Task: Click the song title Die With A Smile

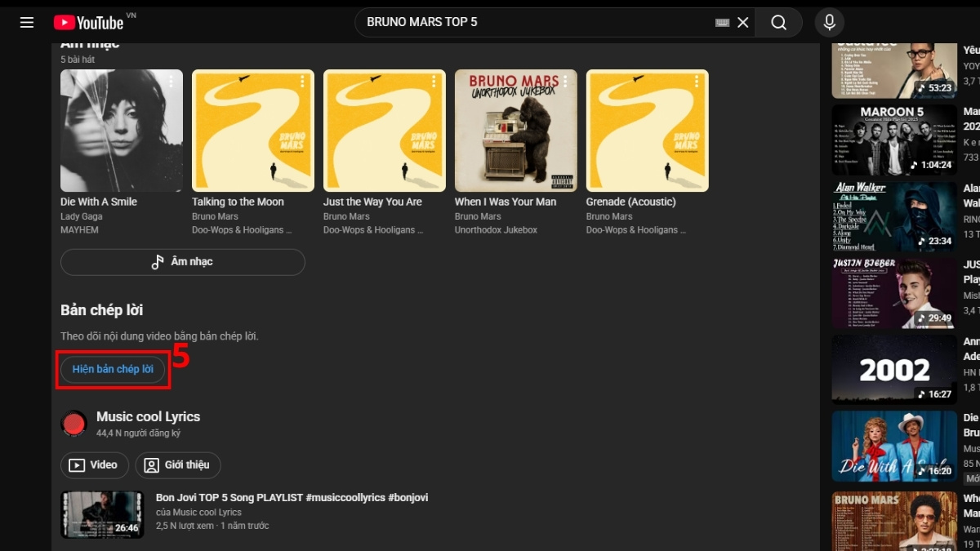Action: pyautogui.click(x=99, y=202)
